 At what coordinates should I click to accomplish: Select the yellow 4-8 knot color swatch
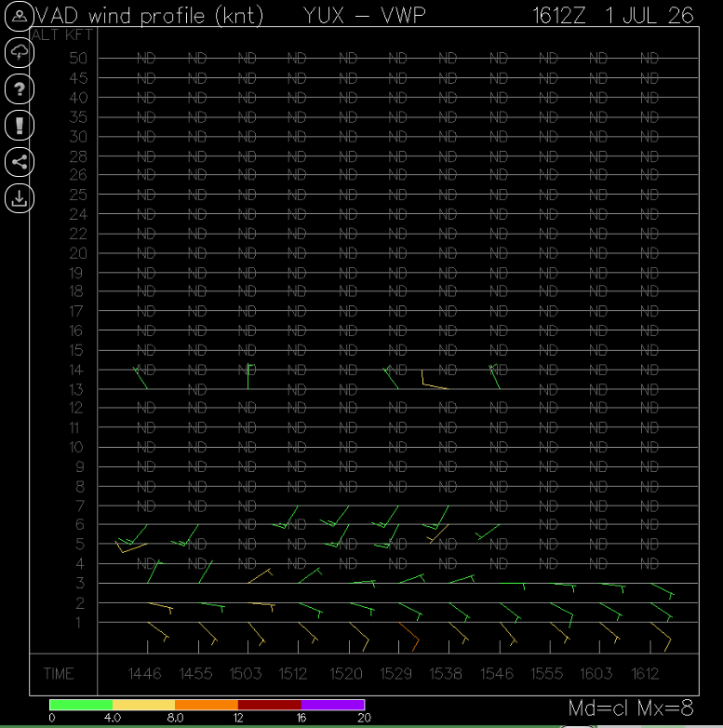[x=143, y=705]
